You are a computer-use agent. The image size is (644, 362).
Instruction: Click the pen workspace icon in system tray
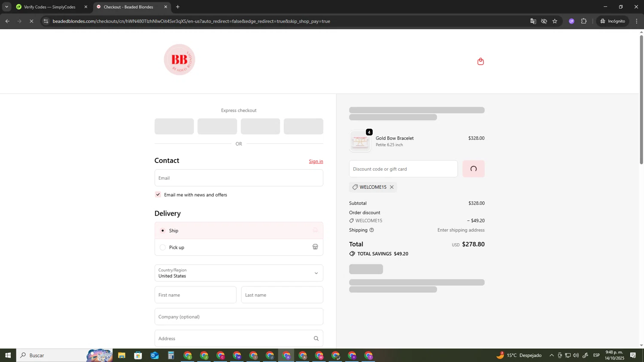pos(585,355)
